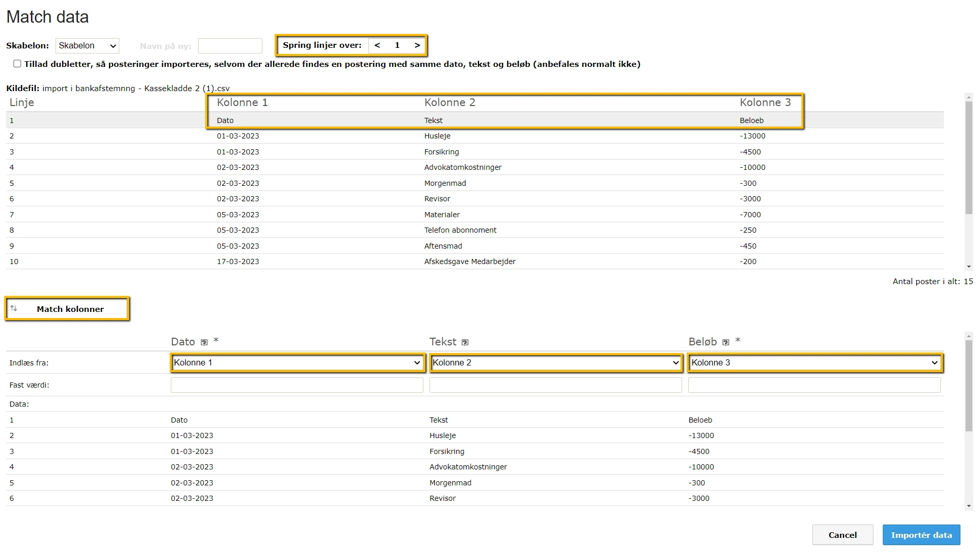Click the info icon next to Dato header
Viewport: 980px width, 559px height.
tap(204, 343)
